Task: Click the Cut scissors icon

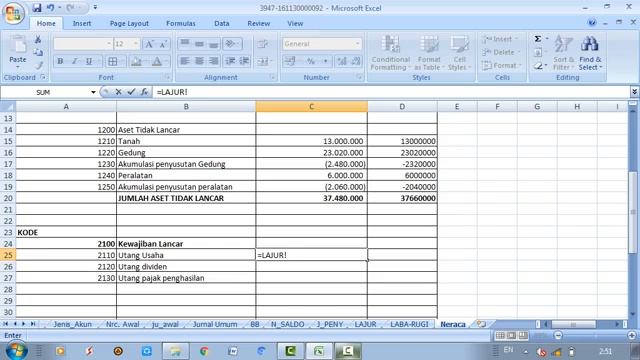Action: 38,40
